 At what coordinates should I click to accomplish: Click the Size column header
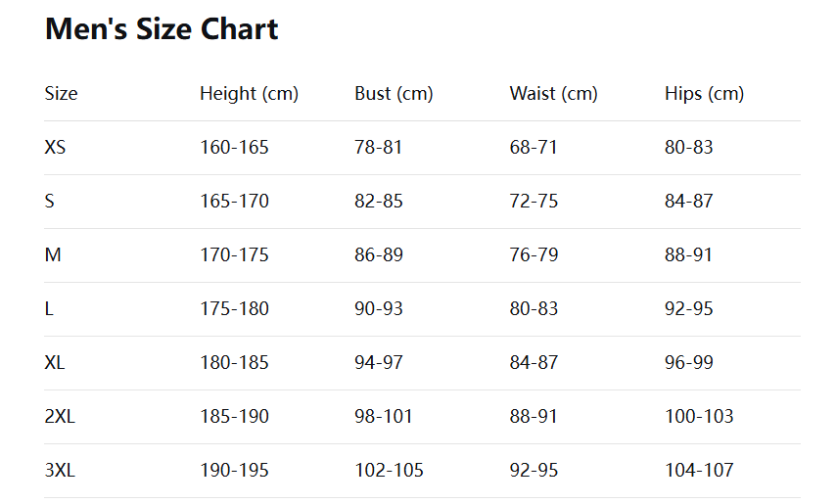[61, 94]
